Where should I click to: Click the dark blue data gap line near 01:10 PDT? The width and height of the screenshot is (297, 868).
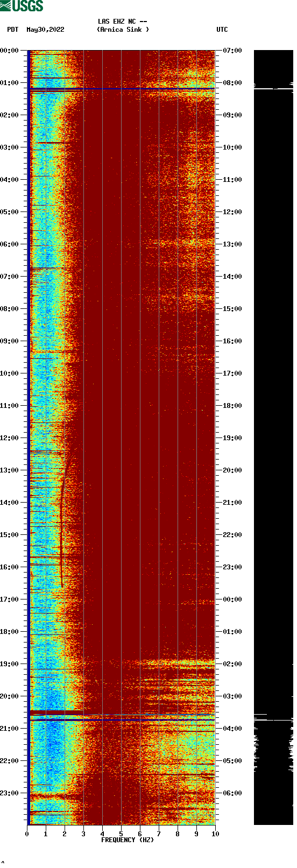pyautogui.click(x=122, y=89)
